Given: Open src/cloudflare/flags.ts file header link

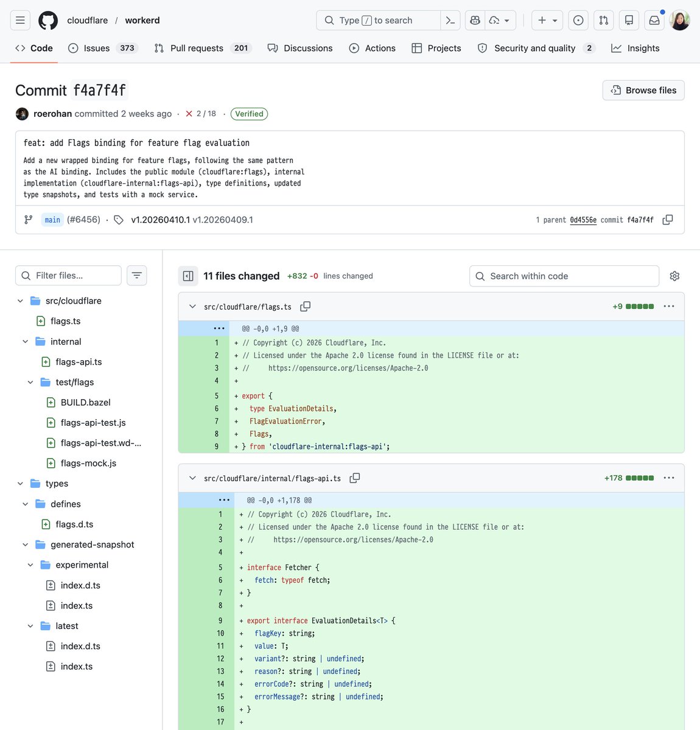Looking at the screenshot, I should point(248,307).
